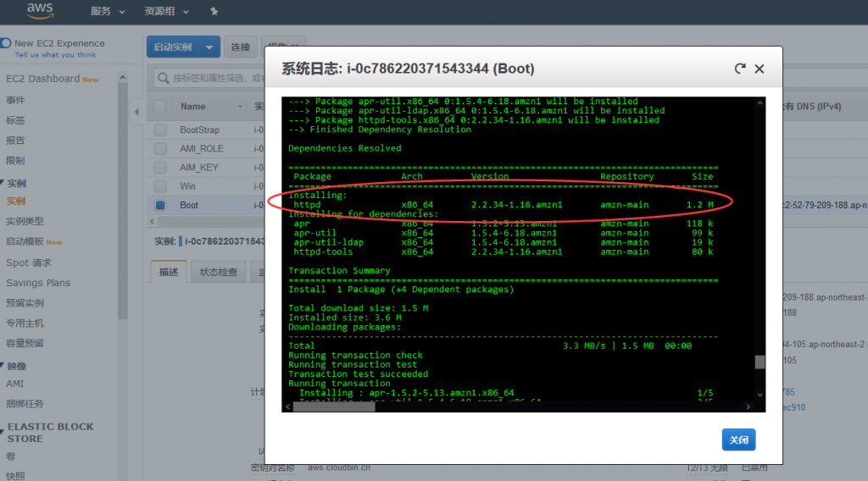Click the AWS logo
Image resolution: width=868 pixels, height=481 pixels.
coord(40,10)
